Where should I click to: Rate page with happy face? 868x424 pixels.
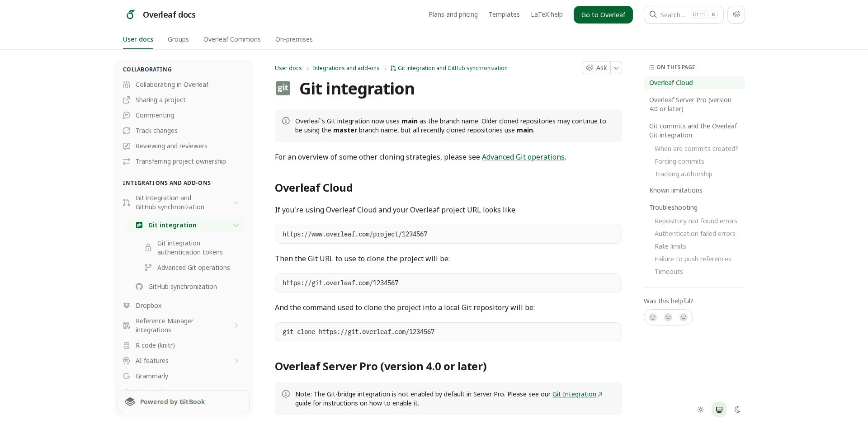(x=653, y=317)
